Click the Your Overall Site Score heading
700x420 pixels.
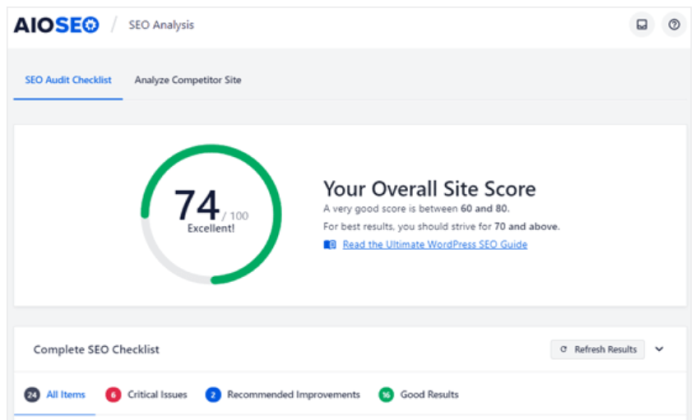click(x=429, y=189)
